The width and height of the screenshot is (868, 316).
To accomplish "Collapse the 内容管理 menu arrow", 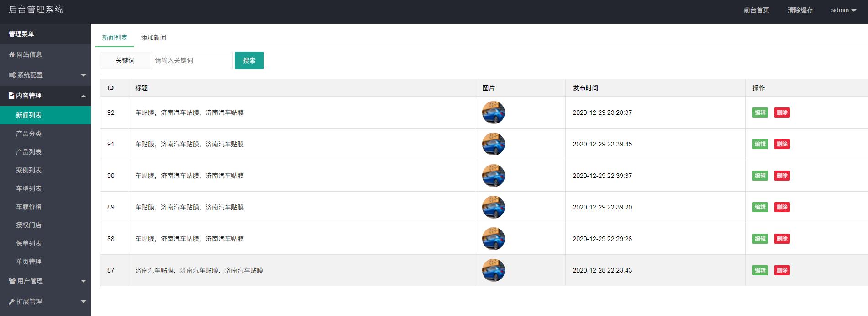I will point(83,96).
